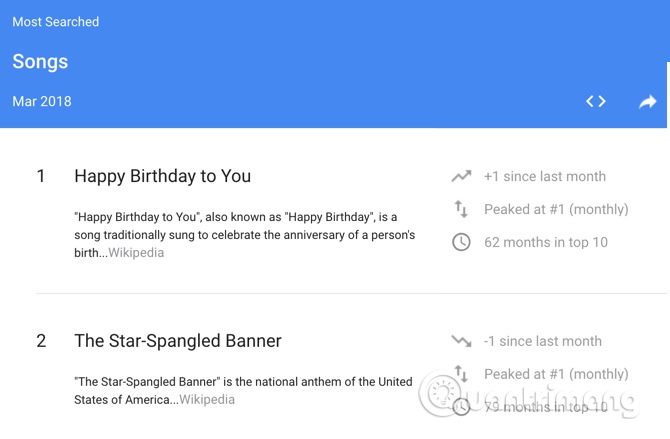Click the clock icon in the Star-Spangled Banner row
This screenshot has height=439, width=670.
(x=461, y=406)
